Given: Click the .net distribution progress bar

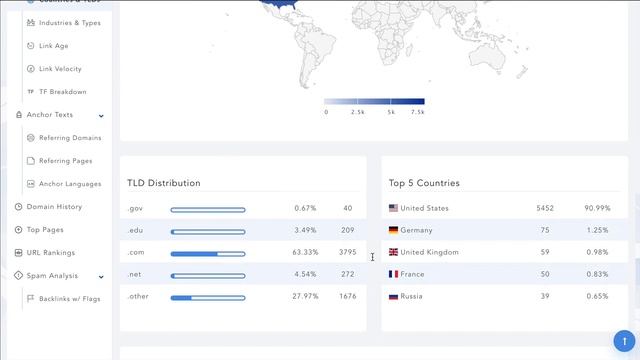Looking at the screenshot, I should pos(208,276).
